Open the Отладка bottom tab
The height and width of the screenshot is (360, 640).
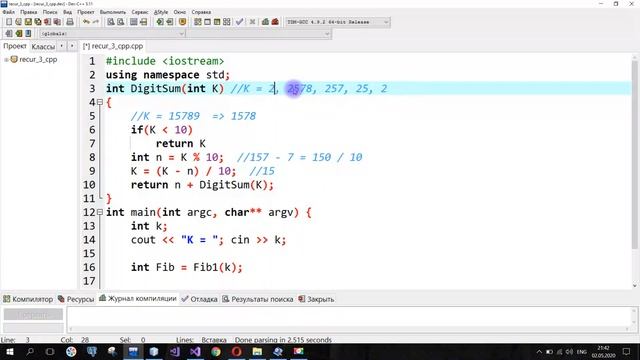199,299
